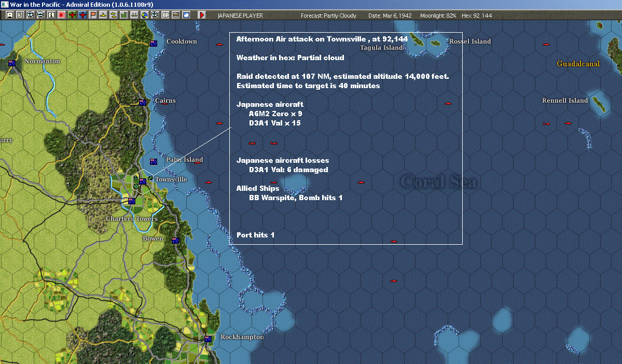Click the Japanese rising sun flag icon
The image size is (622, 364).
(x=62, y=15)
